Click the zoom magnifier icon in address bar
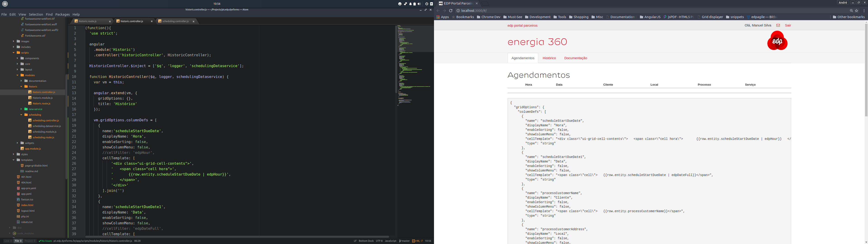The width and height of the screenshot is (868, 244). click(851, 11)
